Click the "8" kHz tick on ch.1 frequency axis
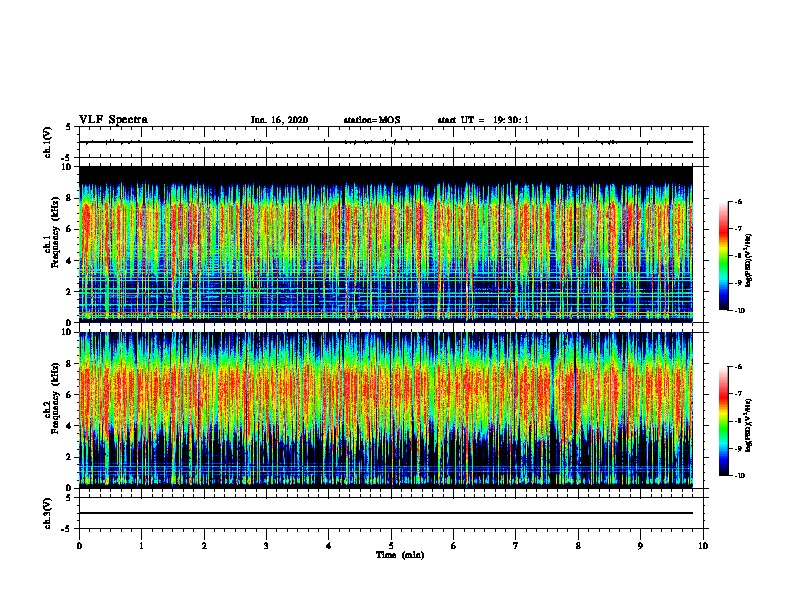Screen dimensions: 792x612 pos(69,198)
